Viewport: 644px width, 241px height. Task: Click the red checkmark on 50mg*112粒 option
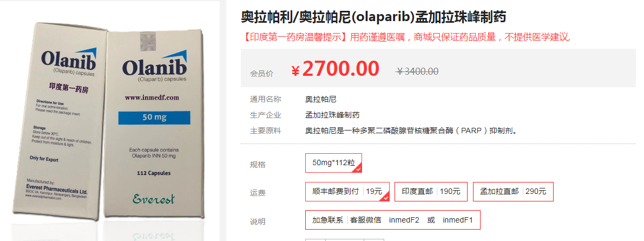357,169
